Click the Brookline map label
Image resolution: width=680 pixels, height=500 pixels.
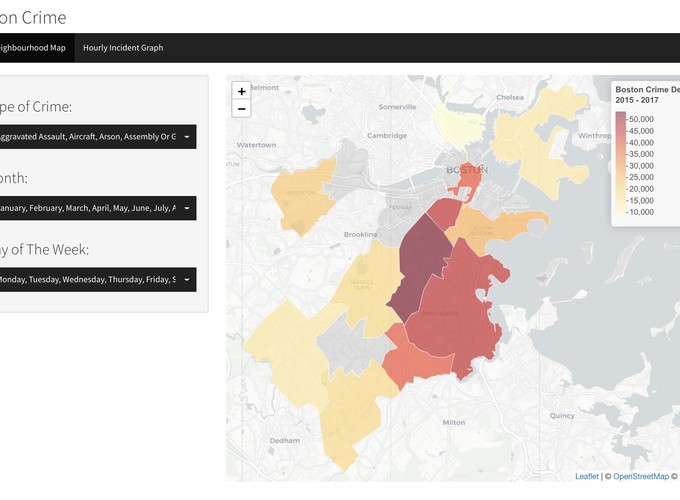pyautogui.click(x=360, y=234)
